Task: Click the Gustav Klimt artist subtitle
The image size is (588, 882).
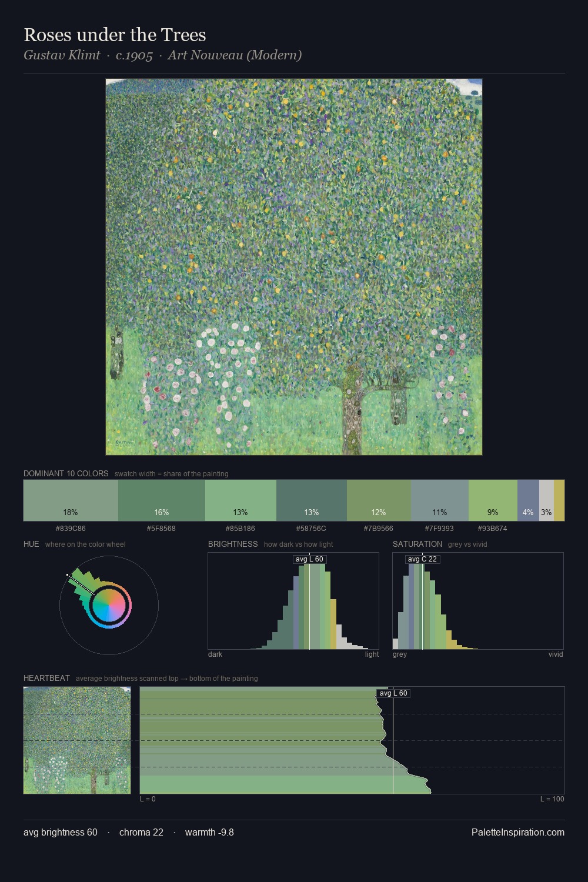Action: (x=162, y=55)
